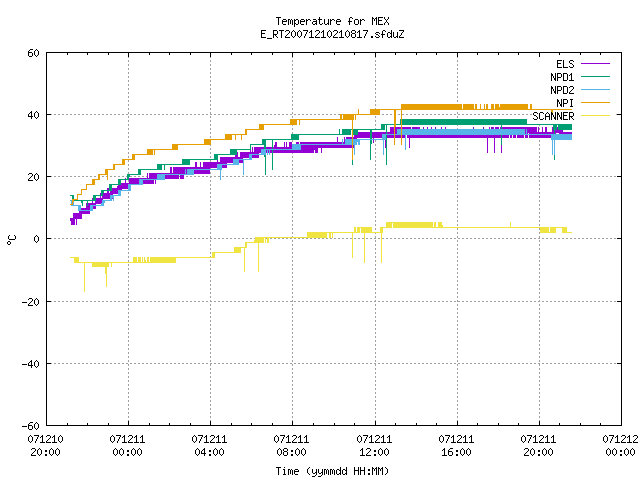640x480 pixels.
Task: Click the NPD1 legend label
Action: coord(562,77)
